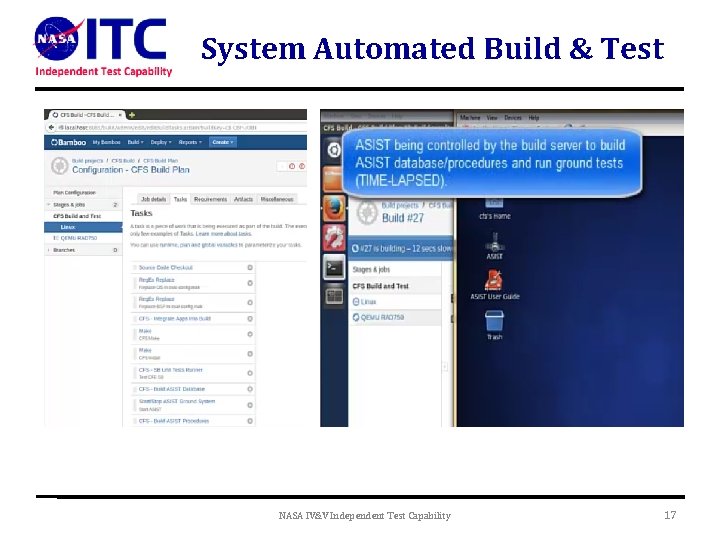Open the View menu in the VM window
720x540 pixels.
[x=492, y=118]
